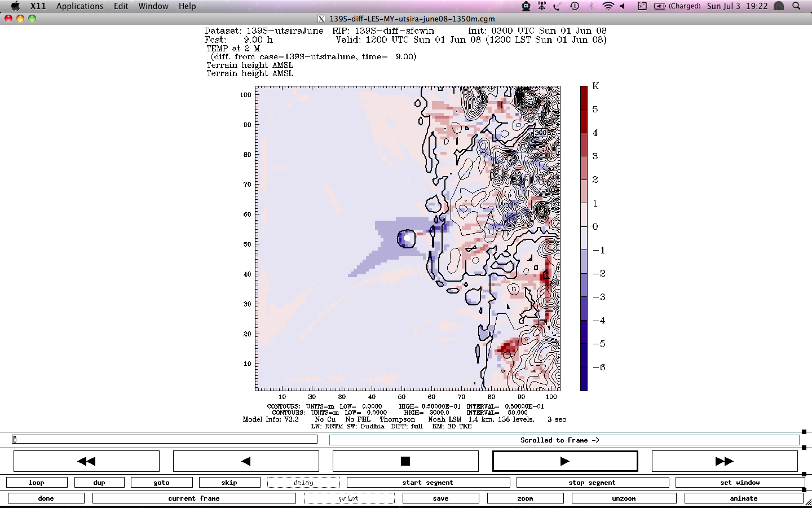
Task: Click the animate button
Action: tap(743, 498)
